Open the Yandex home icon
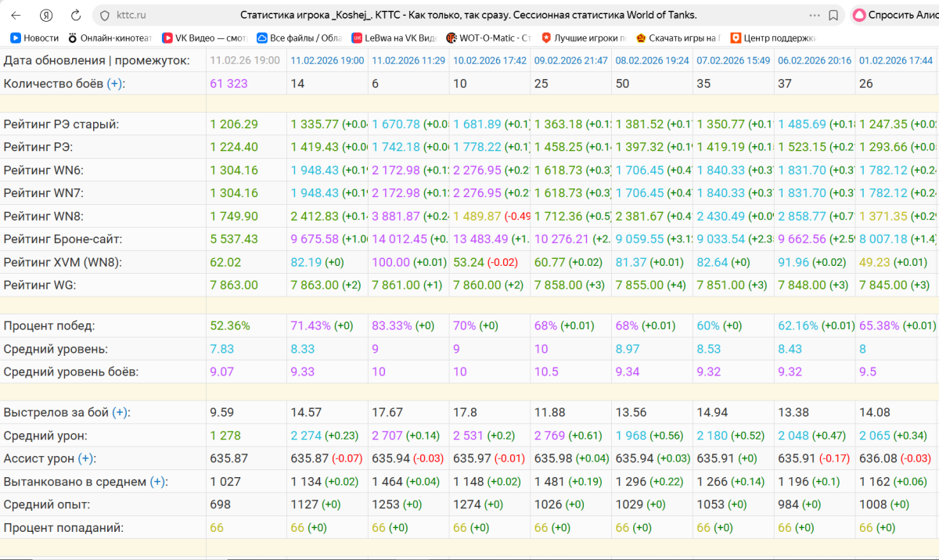Screen dimensions: 939x560 tap(46, 15)
